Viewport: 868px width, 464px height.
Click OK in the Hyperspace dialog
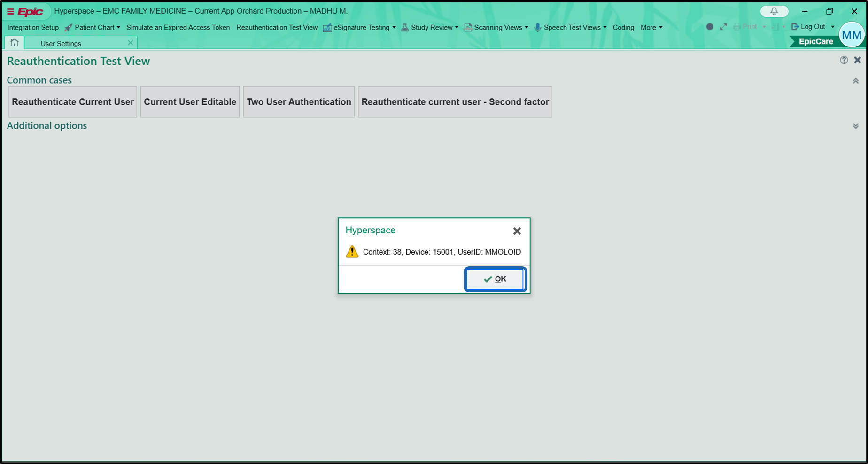(x=495, y=279)
